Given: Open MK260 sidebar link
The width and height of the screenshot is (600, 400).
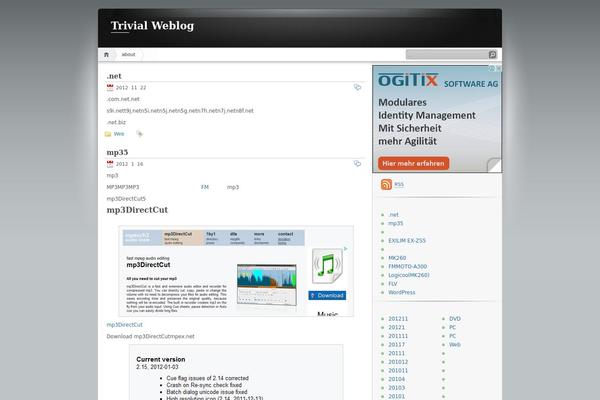Looking at the screenshot, I should point(397,258).
